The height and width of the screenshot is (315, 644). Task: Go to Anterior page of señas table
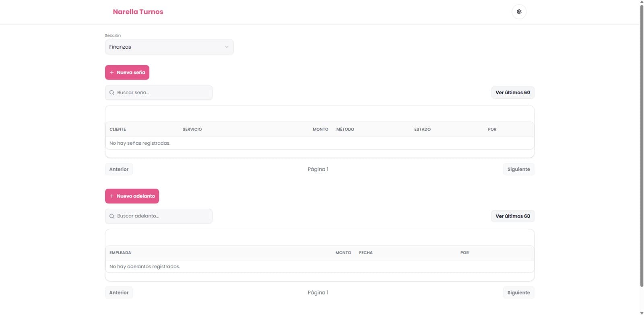119,169
